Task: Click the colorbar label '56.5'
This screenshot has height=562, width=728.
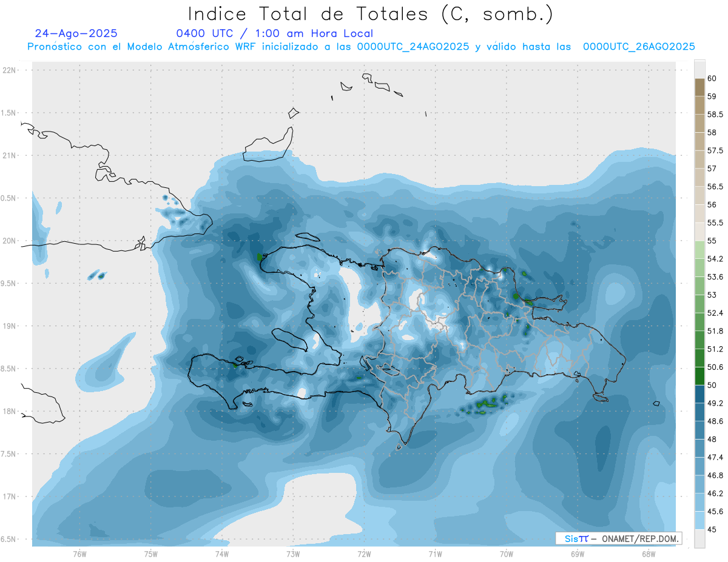Action: (715, 187)
